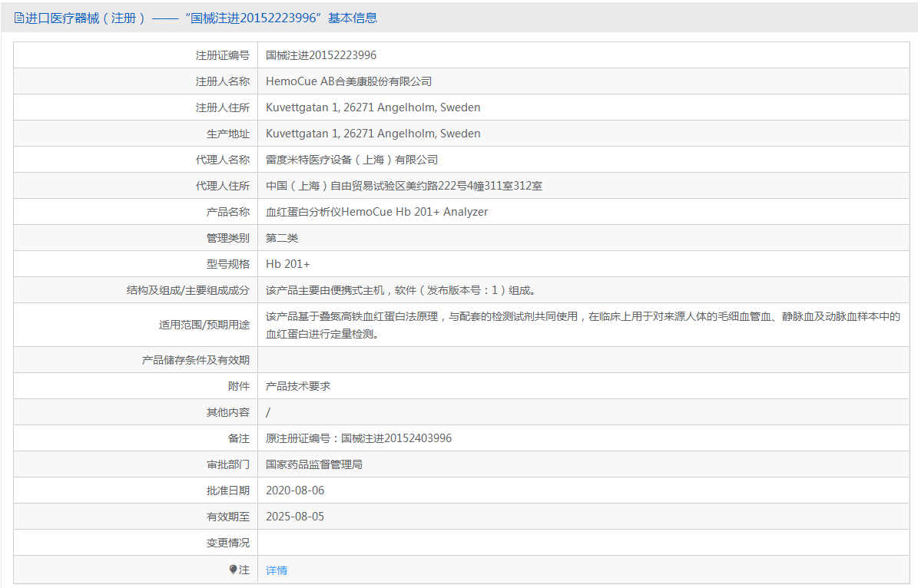
Task: Click the lightbulb icon beside 注
Action: coord(233,570)
